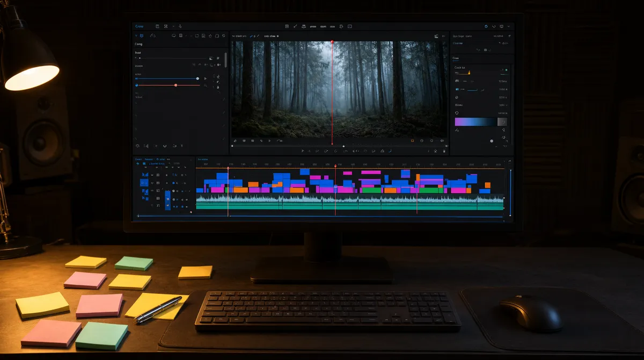This screenshot has width=644, height=360.
Task: Click the purple-to-blue gradient bar
Action: 475,122
